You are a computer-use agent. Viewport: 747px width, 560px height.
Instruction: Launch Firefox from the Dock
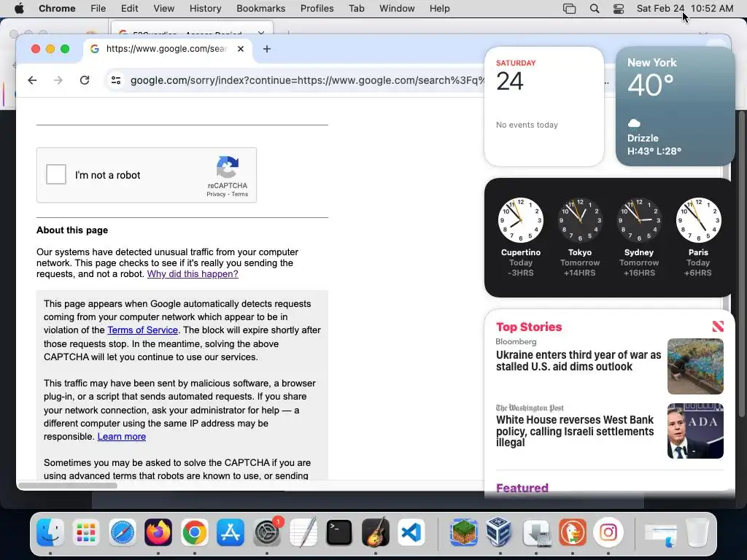tap(158, 532)
